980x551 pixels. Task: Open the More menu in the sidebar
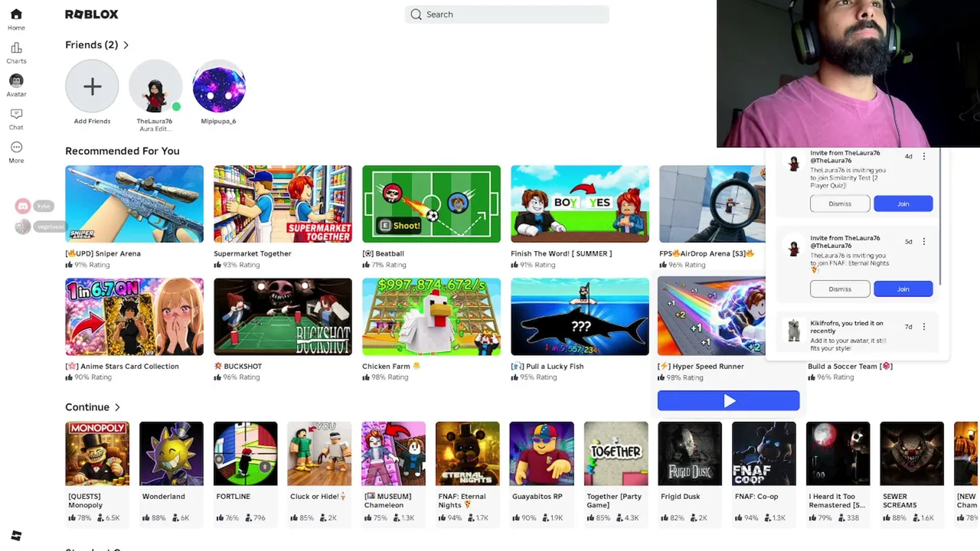16,152
